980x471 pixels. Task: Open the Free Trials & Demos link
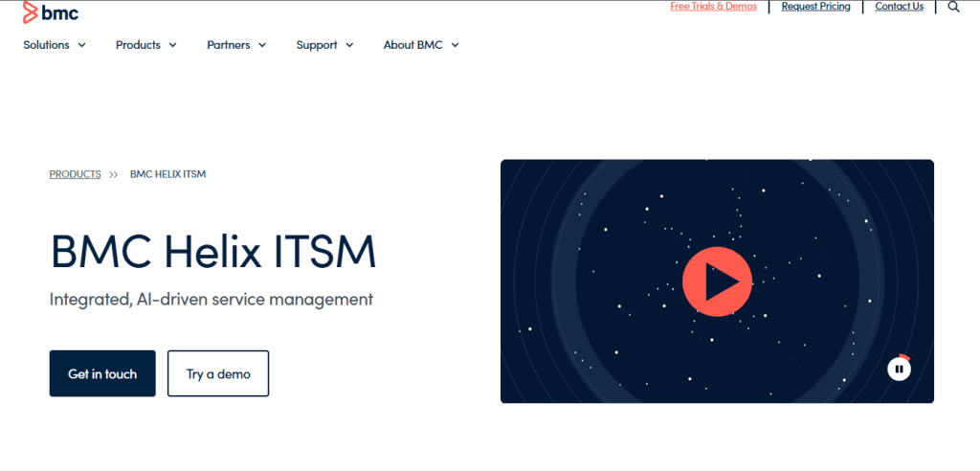(x=713, y=7)
